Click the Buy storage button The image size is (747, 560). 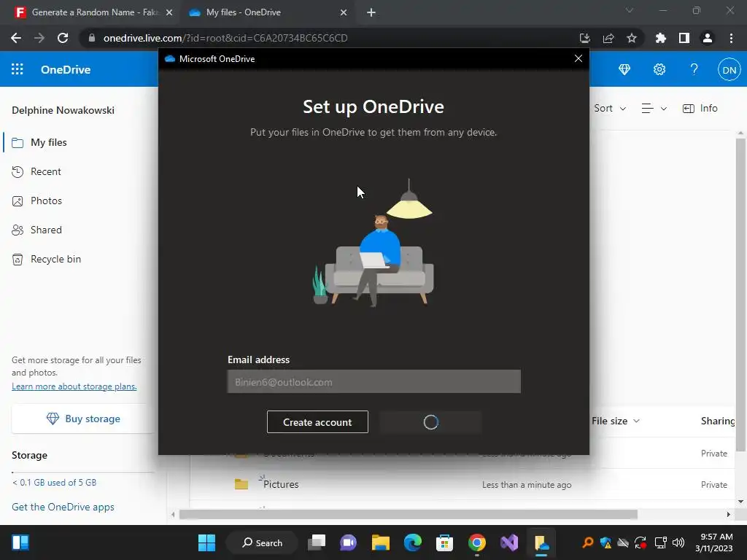coord(83,419)
